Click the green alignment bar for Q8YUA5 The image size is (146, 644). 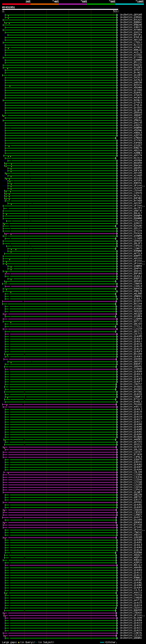(61, 15)
